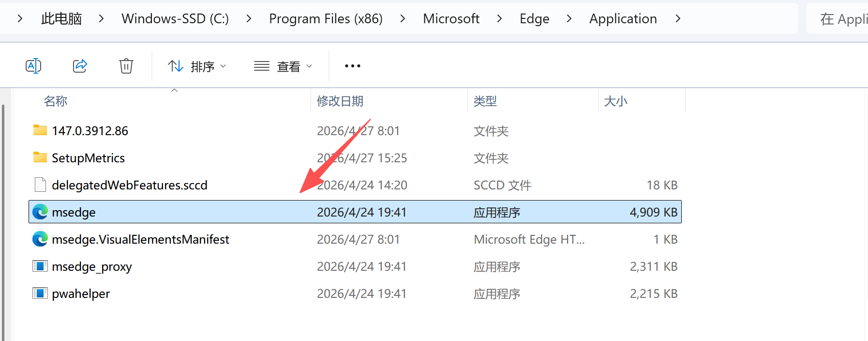Image resolution: width=868 pixels, height=341 pixels.
Task: Click 应用程序 type in pwahelper row
Action: pyautogui.click(x=497, y=294)
